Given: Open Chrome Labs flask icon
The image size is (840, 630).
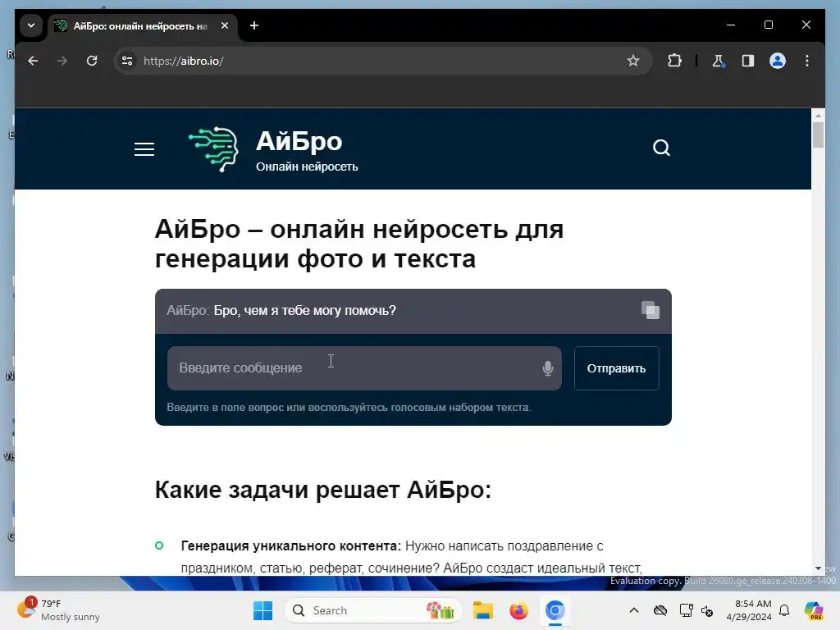Looking at the screenshot, I should click(719, 61).
